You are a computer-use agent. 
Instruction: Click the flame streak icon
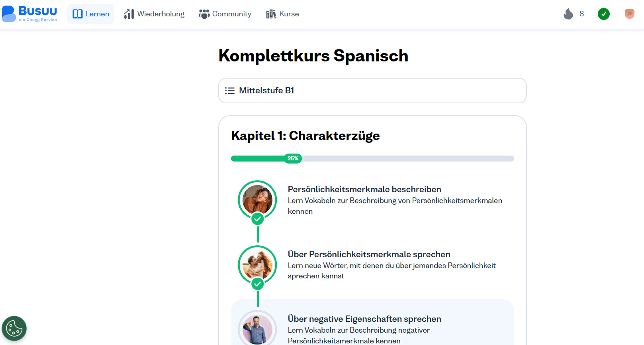pyautogui.click(x=568, y=14)
